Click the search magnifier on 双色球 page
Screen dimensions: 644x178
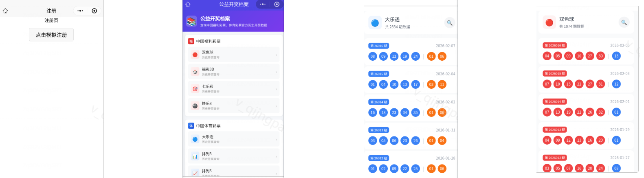[x=624, y=22]
